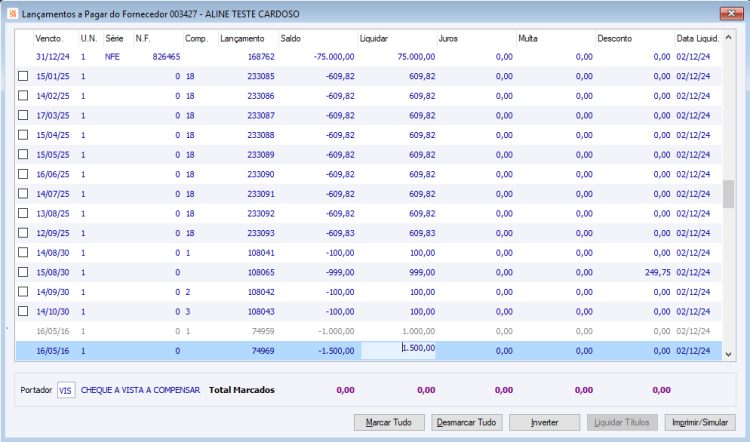Click the Data Liquid. column header
The image size is (750, 442).
[698, 38]
